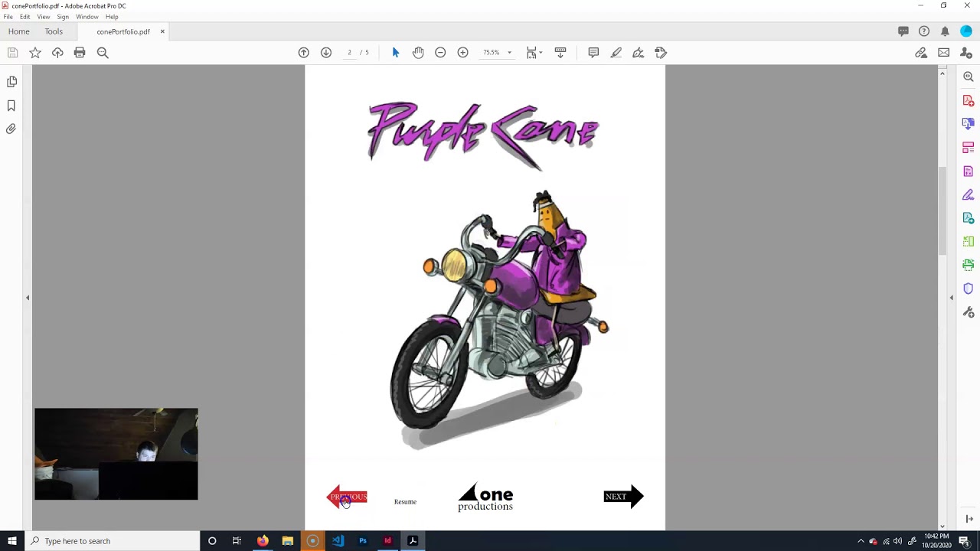Bookmark file with the star icon
980x551 pixels.
click(x=35, y=53)
